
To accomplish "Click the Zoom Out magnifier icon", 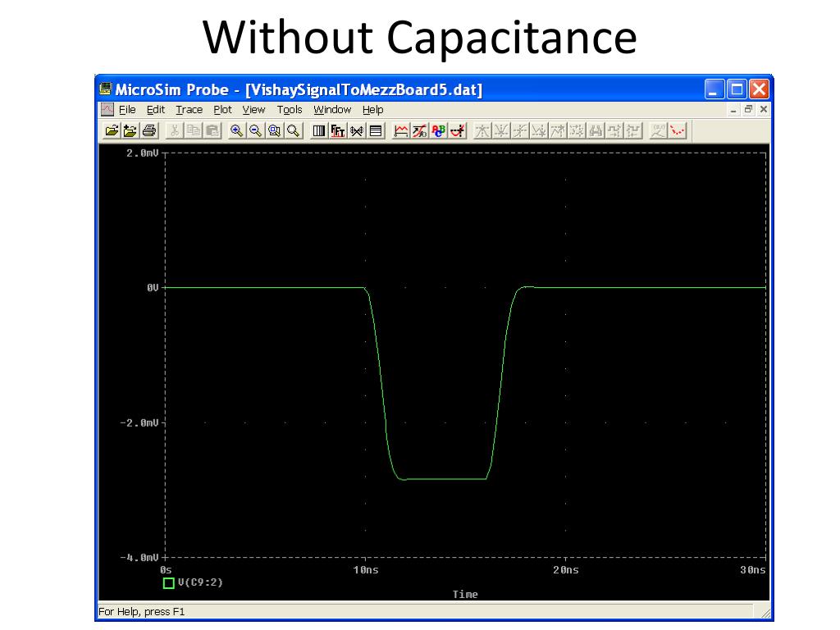I will point(256,130).
